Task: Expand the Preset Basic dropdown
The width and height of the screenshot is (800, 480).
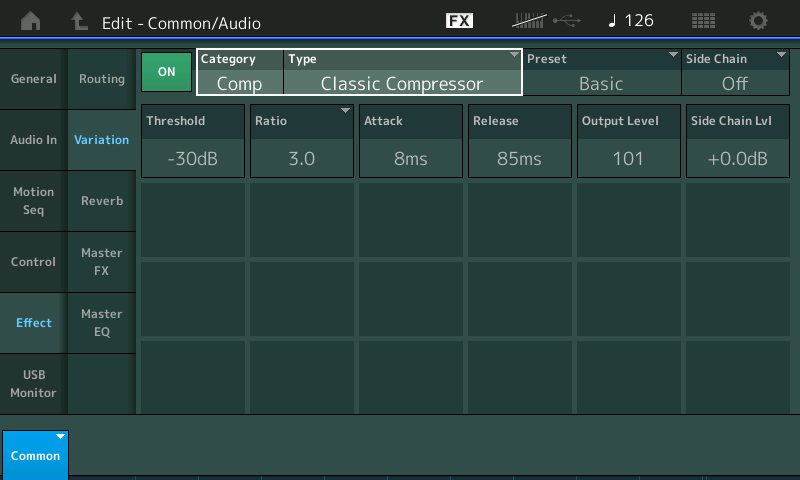Action: tap(602, 72)
